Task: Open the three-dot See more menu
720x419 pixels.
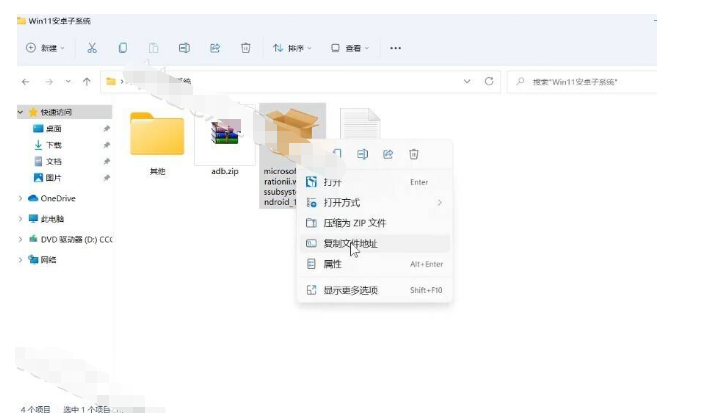Action: 395,48
